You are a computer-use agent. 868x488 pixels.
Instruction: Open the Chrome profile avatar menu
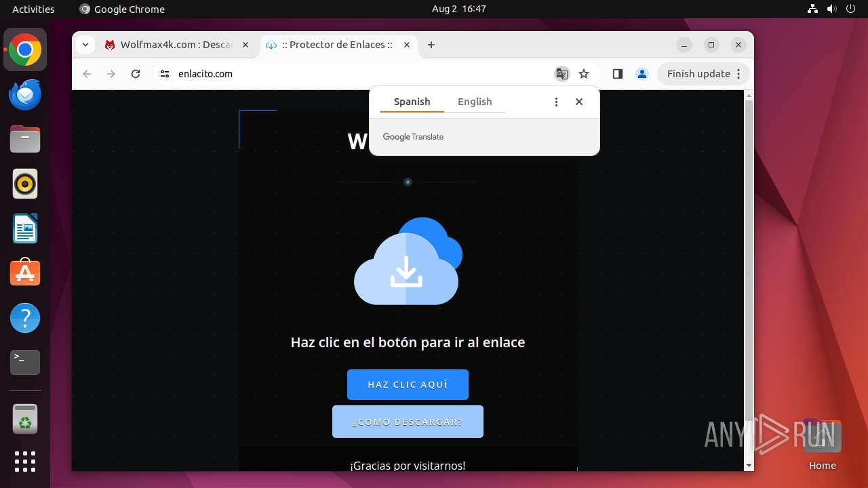tap(642, 74)
